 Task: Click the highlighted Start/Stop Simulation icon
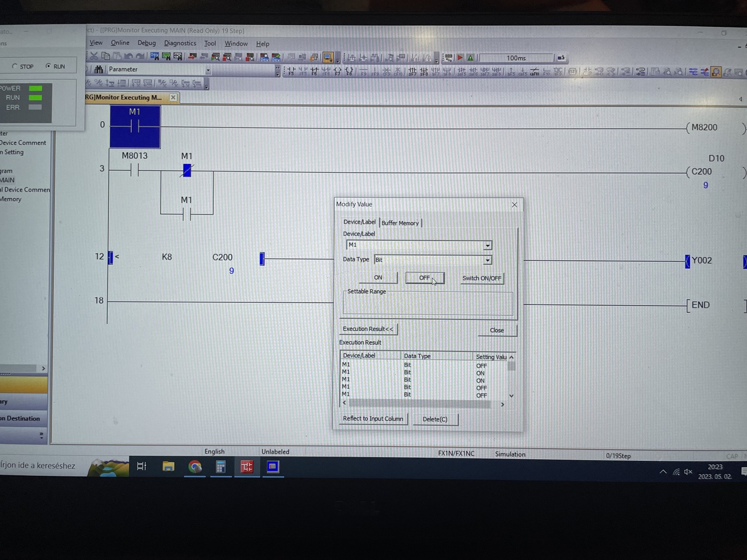(328, 57)
